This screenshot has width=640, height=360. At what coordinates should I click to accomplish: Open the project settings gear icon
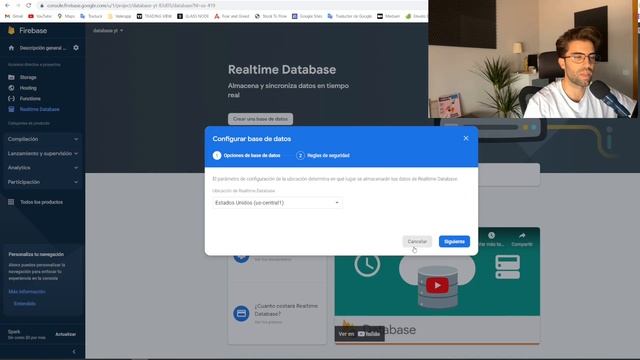76,48
